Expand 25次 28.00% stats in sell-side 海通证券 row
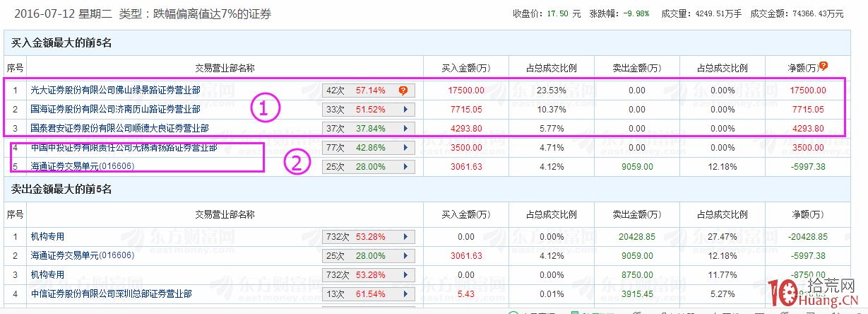868x314 pixels. coord(368,255)
